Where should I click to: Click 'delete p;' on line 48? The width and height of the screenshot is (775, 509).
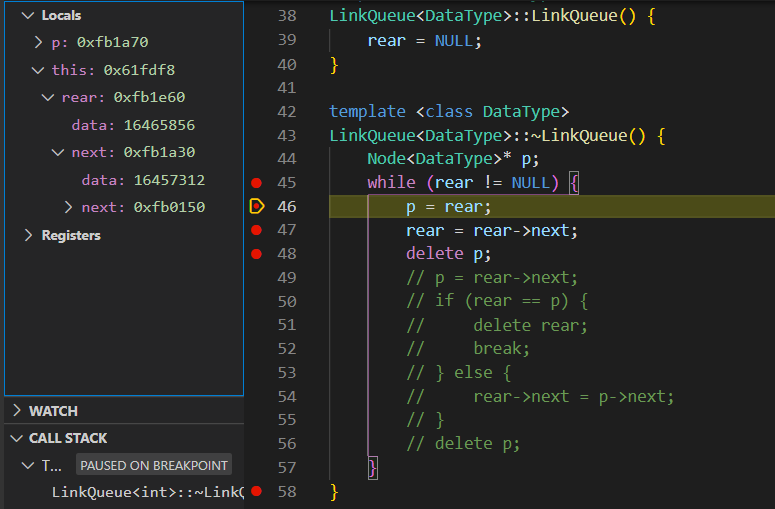(x=448, y=254)
